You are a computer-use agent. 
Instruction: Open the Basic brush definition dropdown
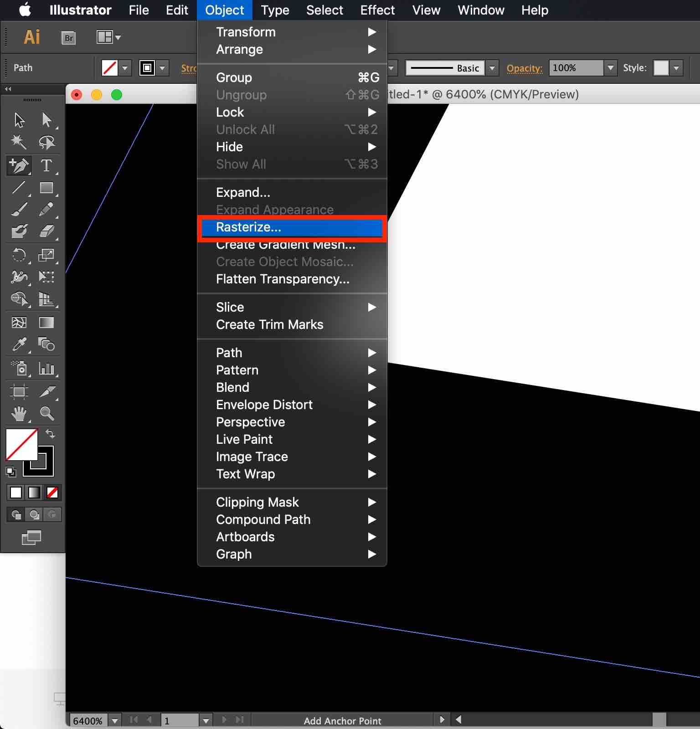pyautogui.click(x=492, y=68)
